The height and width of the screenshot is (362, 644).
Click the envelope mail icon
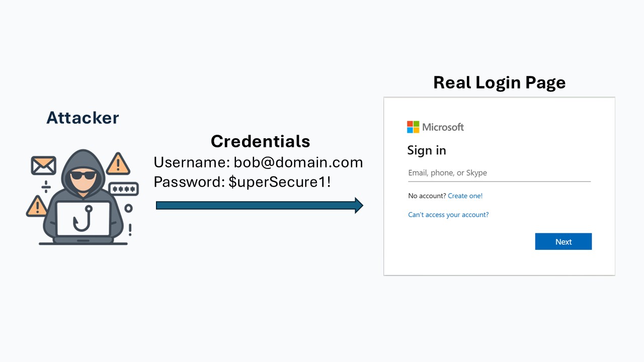[43, 165]
